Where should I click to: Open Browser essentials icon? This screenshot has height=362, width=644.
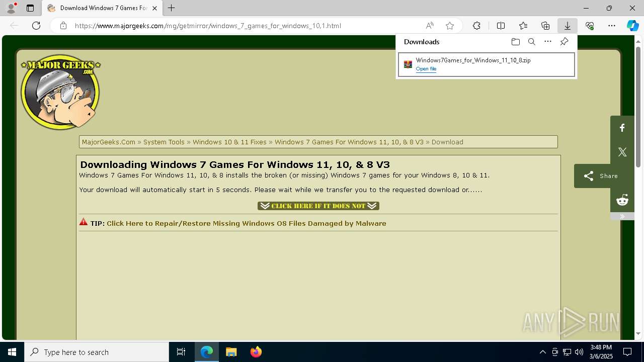pos(590,26)
